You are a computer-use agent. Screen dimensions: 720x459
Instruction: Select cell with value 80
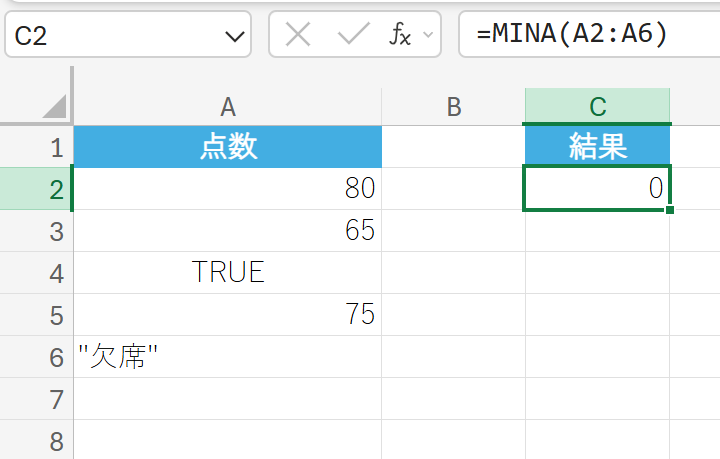point(228,189)
